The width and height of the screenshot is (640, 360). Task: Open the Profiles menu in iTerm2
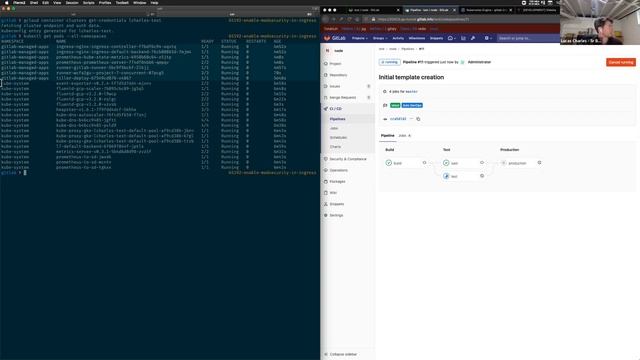105,2
